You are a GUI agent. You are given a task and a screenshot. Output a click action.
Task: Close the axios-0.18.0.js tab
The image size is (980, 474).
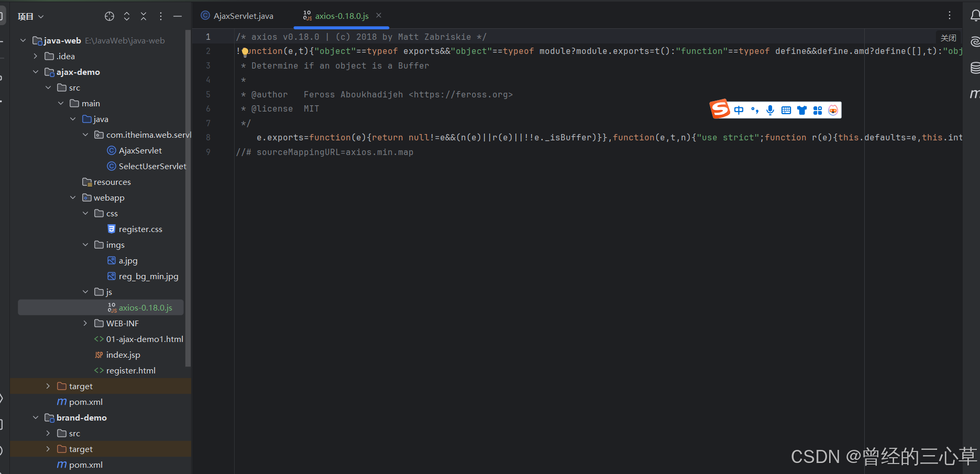pyautogui.click(x=379, y=15)
